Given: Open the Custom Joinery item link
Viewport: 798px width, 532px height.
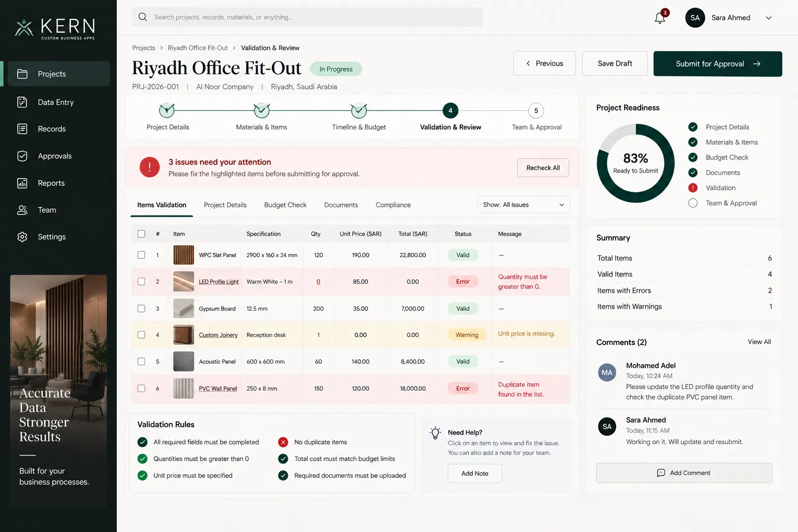Looking at the screenshot, I should click(218, 335).
